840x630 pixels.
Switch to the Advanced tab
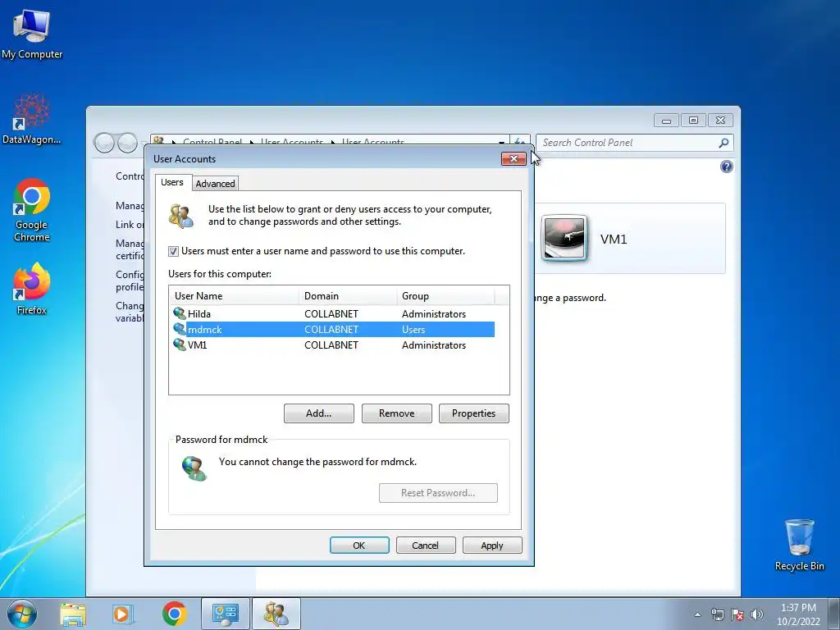click(x=216, y=183)
